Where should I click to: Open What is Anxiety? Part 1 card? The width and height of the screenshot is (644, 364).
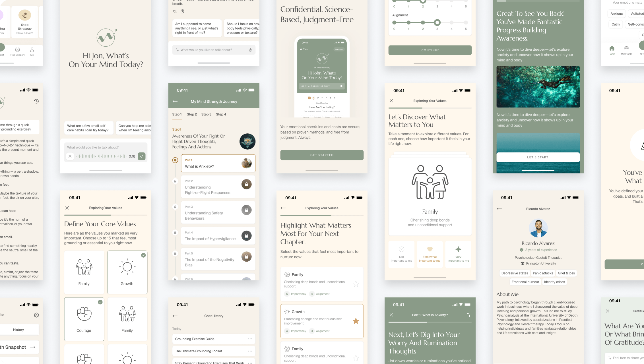pyautogui.click(x=218, y=163)
